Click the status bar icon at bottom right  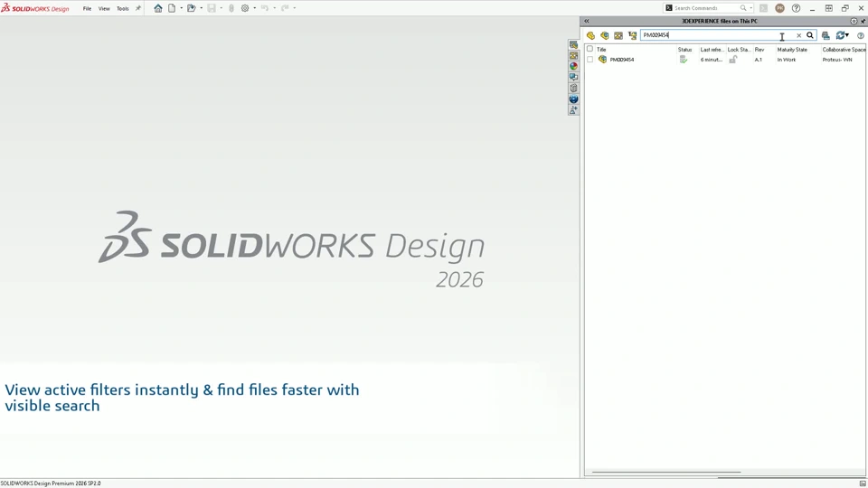coord(863,483)
